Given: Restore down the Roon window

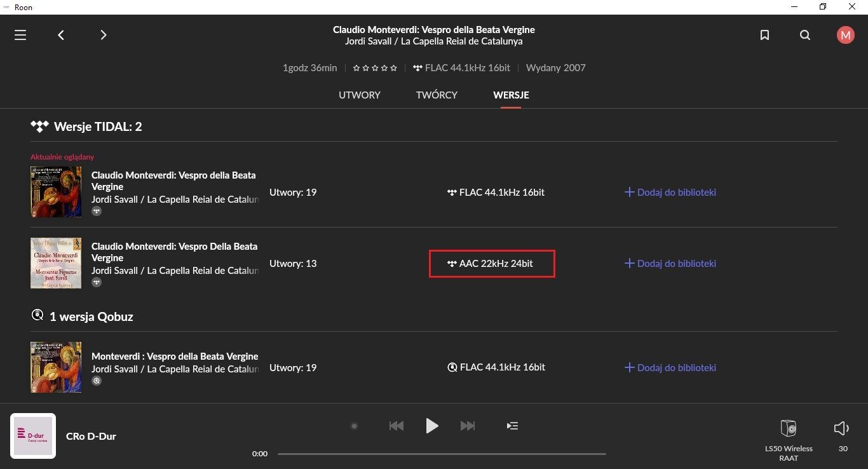Looking at the screenshot, I should coord(823,7).
